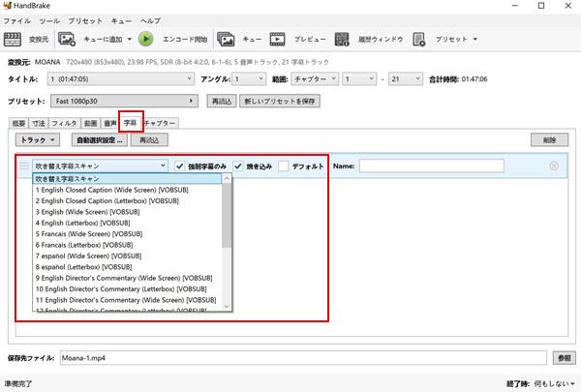Remove subtitle track with circle X icon
Screen dimensions: 581x392
pyautogui.click(x=553, y=166)
